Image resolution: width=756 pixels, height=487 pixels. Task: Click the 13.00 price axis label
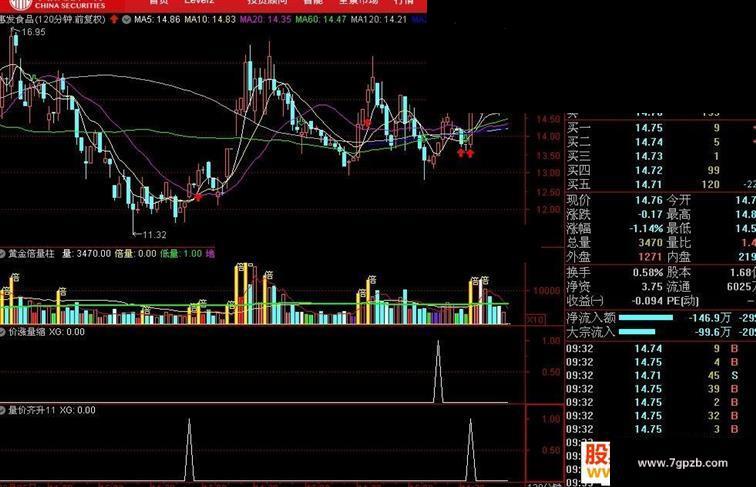[549, 173]
